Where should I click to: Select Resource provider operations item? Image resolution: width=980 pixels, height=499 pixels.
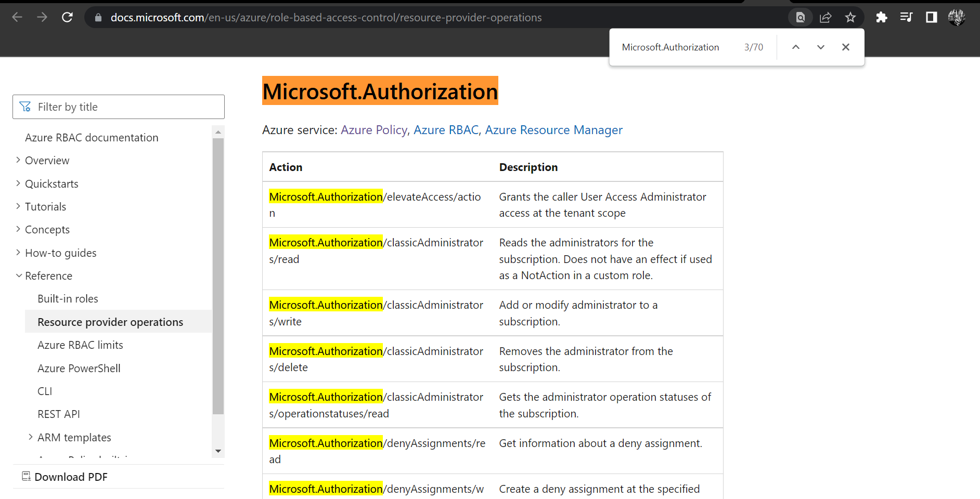pos(119,322)
